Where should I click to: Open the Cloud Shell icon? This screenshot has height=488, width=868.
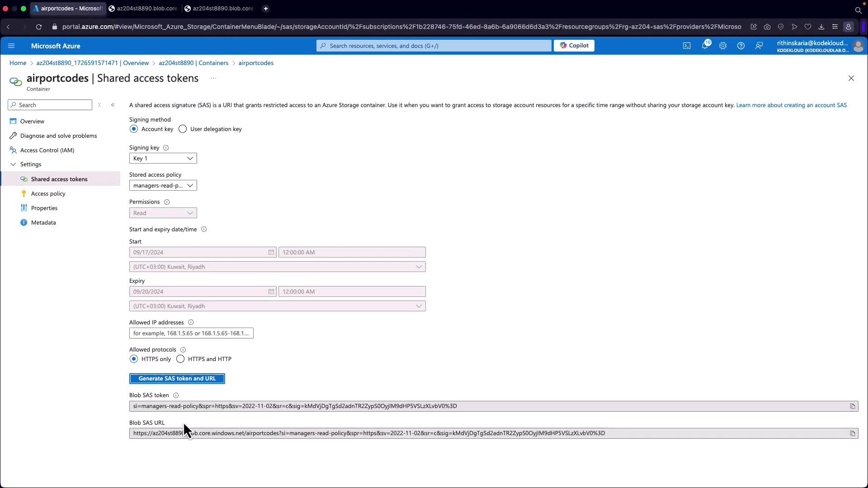click(x=686, y=46)
